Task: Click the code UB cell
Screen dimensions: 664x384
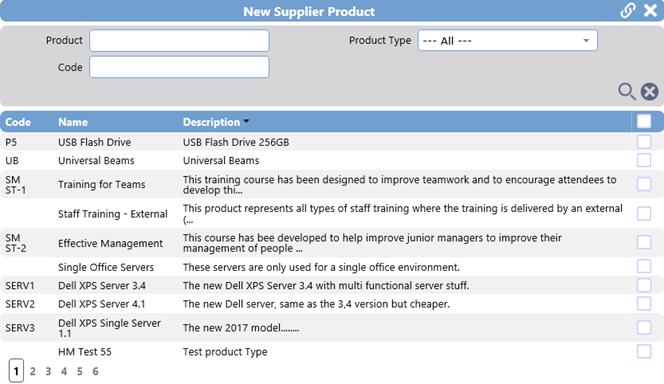Action: pos(12,160)
